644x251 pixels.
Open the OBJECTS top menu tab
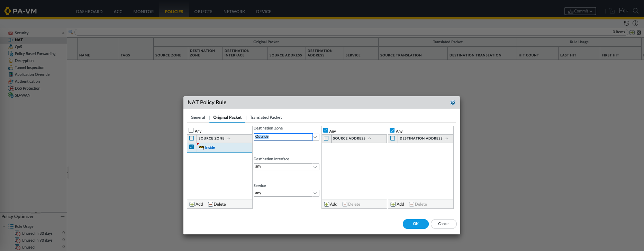click(x=203, y=11)
